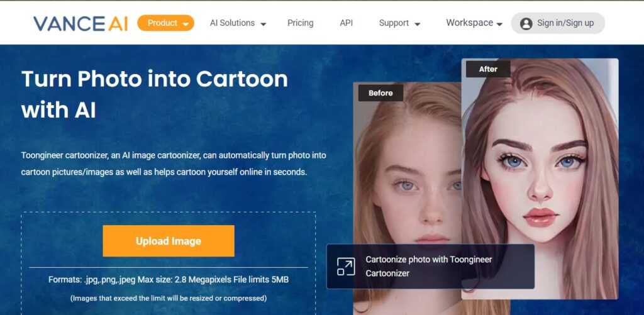The height and width of the screenshot is (315, 644).
Task: Open the Product dropdown menu
Action: click(x=166, y=23)
